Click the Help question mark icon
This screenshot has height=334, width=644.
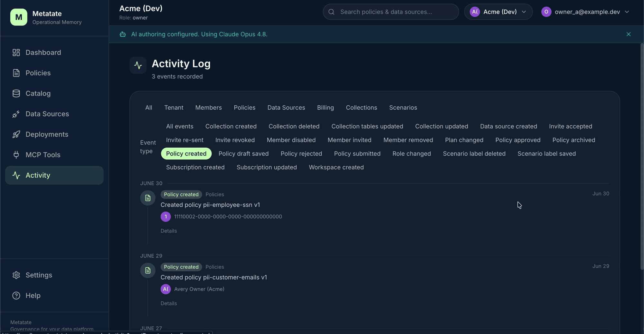click(16, 296)
